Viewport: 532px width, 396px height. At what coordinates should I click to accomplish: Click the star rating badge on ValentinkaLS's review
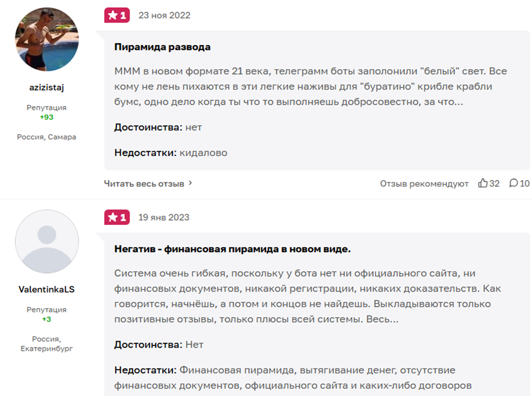[x=117, y=217]
